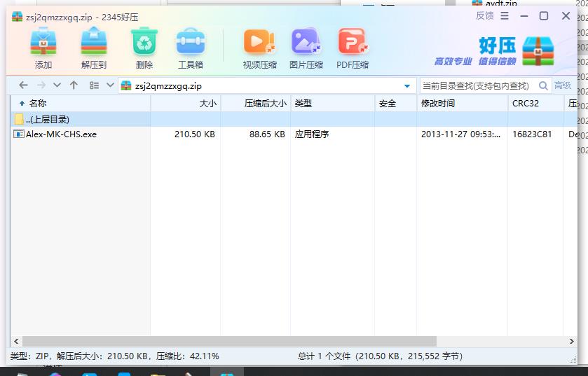This screenshot has height=376, width=588.
Task: Click the title bar archive icon
Action: click(x=18, y=17)
